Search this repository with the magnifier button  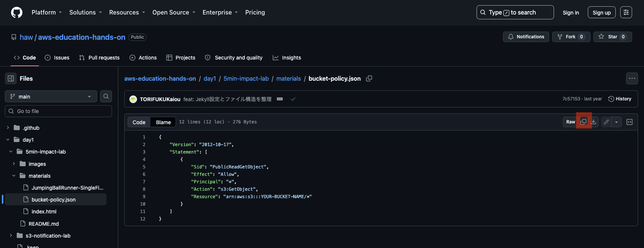[x=106, y=96]
